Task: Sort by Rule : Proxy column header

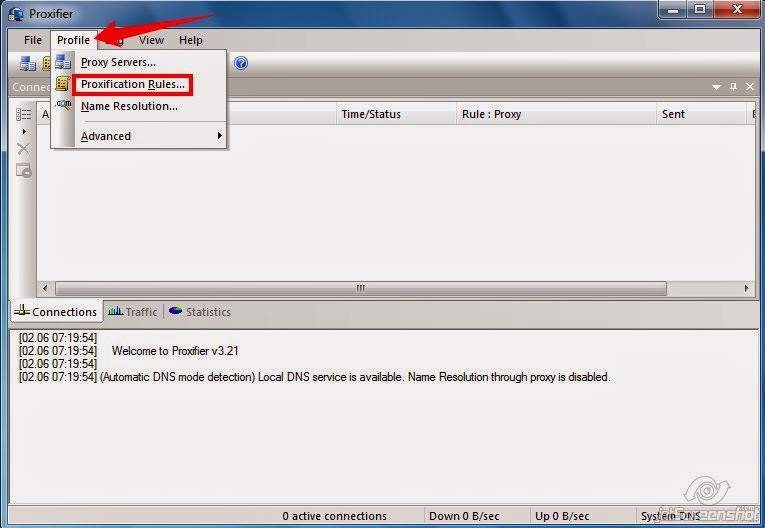Action: point(556,114)
